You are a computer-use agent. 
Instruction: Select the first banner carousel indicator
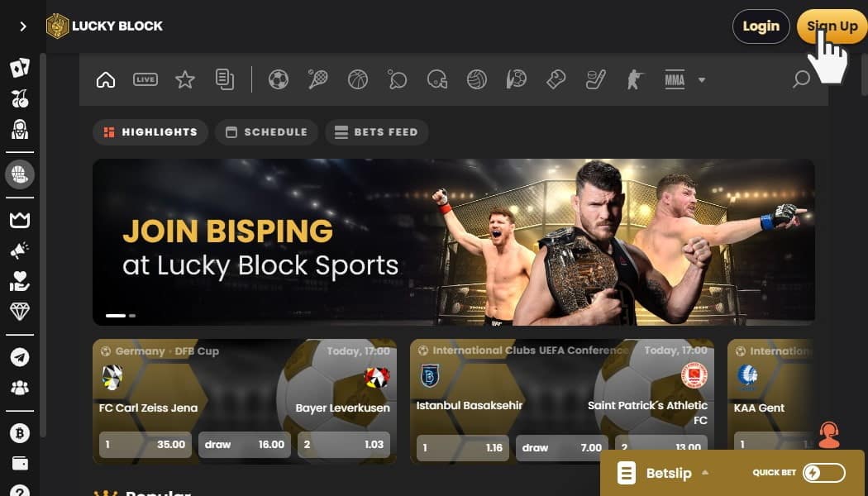[116, 316]
